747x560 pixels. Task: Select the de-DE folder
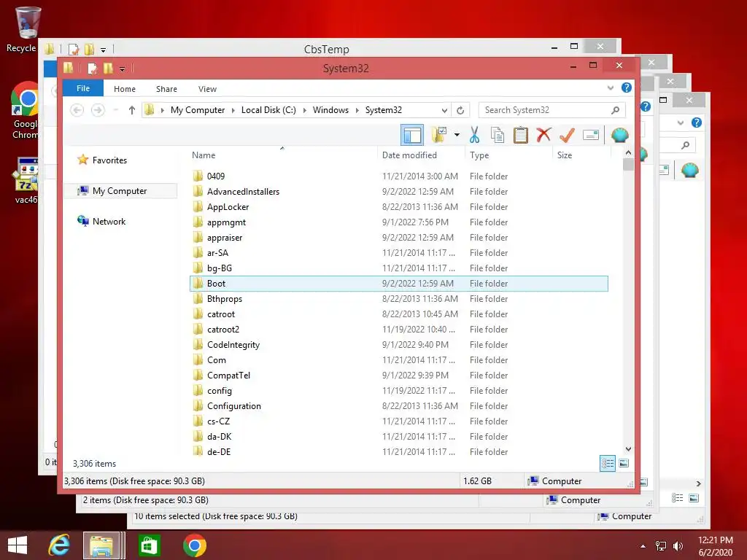coord(399,451)
